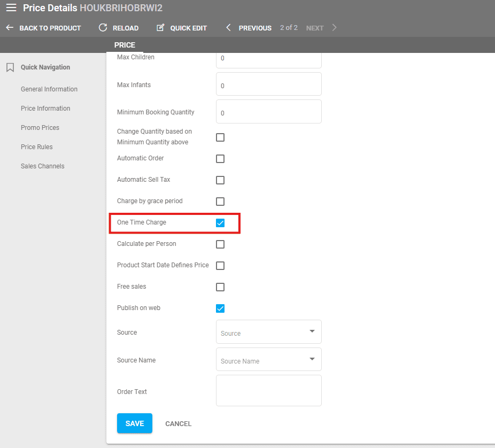Click the CANCEL button
The height and width of the screenshot is (448, 495).
[178, 423]
